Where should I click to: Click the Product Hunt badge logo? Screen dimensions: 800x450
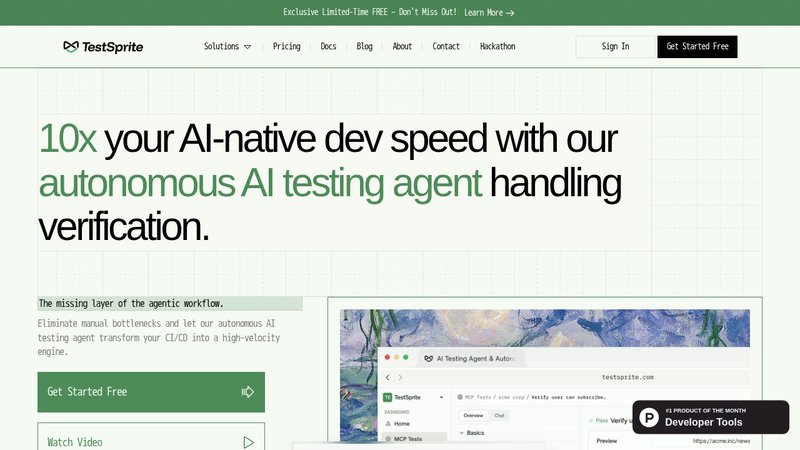click(649, 417)
